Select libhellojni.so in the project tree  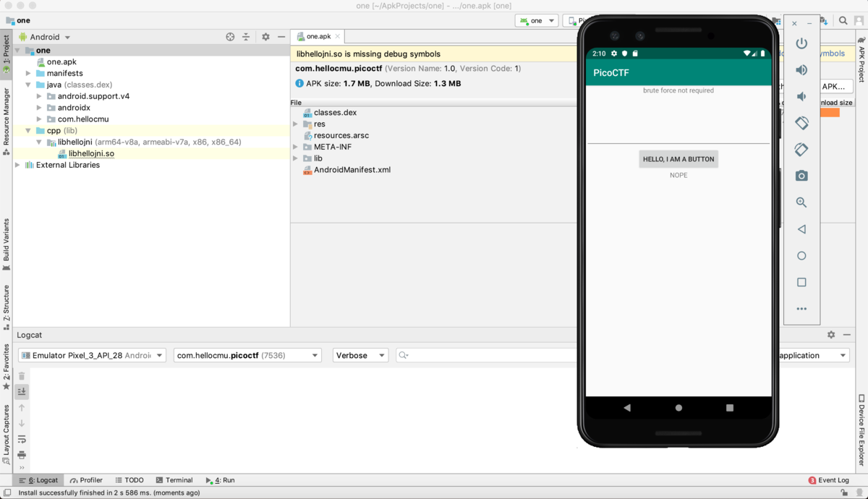pyautogui.click(x=91, y=153)
